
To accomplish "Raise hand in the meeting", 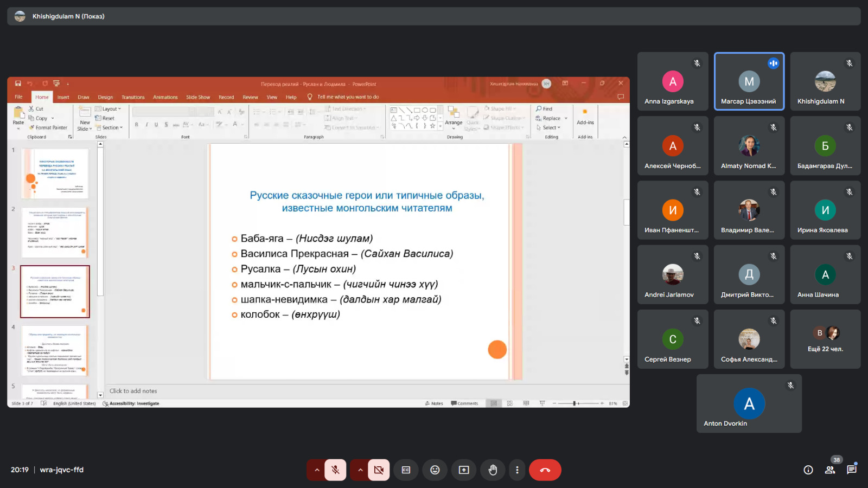I will [493, 470].
